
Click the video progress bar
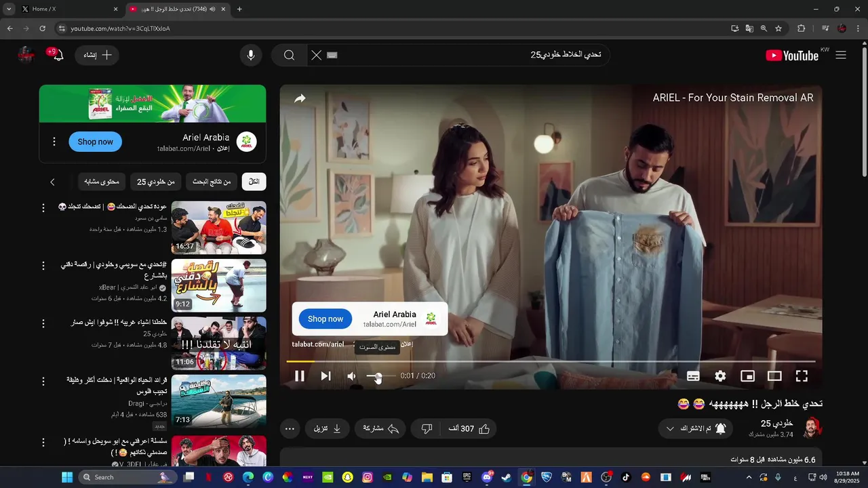click(551, 361)
